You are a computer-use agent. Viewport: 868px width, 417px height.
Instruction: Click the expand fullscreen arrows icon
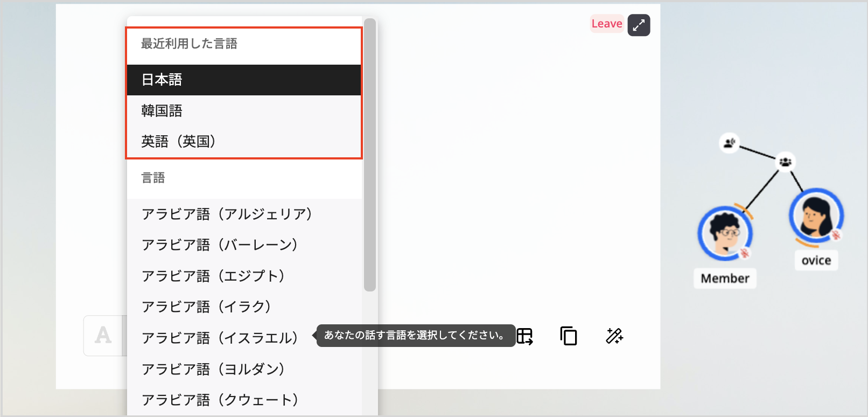click(x=639, y=25)
